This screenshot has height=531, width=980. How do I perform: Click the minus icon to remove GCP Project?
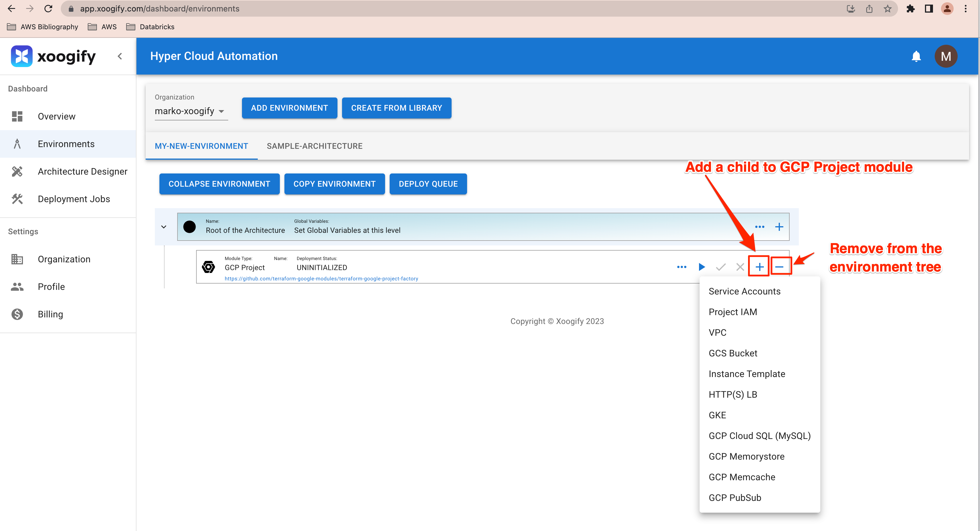(x=779, y=267)
